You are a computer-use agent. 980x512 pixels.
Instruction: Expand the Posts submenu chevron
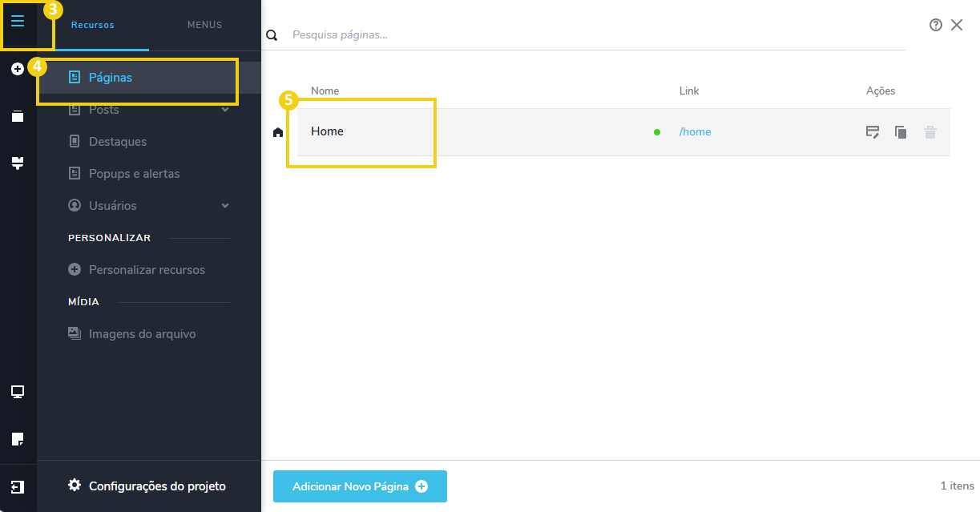tap(225, 110)
